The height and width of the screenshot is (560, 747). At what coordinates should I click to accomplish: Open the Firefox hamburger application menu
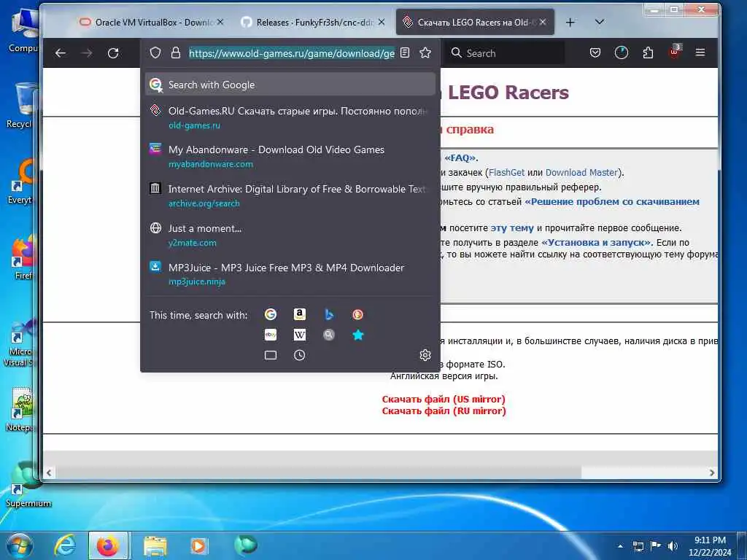point(700,52)
